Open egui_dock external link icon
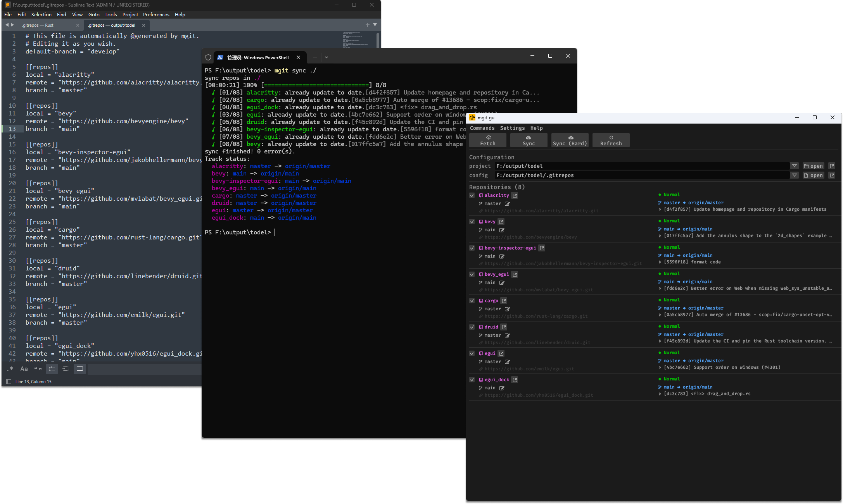843x504 pixels. (515, 380)
